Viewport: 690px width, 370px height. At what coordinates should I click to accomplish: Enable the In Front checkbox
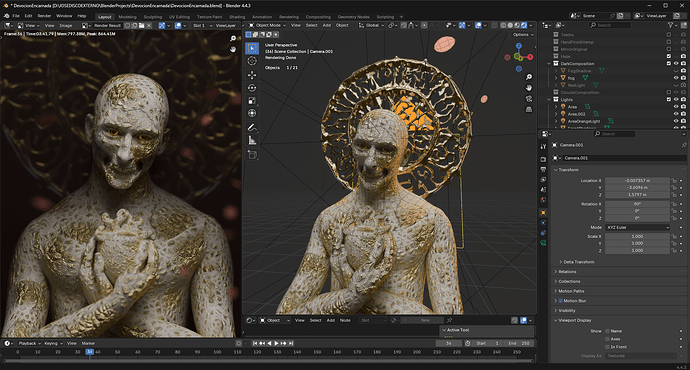point(607,347)
